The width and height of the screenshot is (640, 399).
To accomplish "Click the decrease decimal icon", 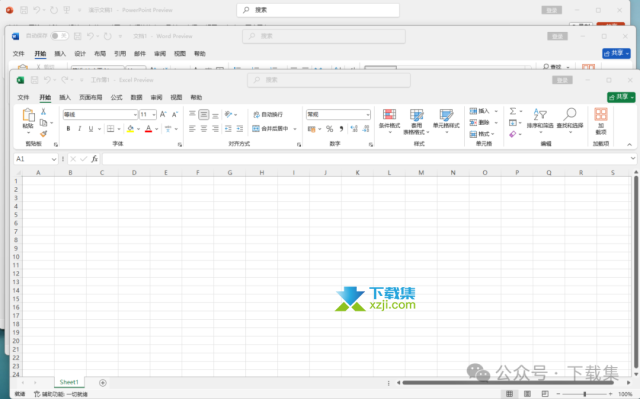I will (366, 129).
